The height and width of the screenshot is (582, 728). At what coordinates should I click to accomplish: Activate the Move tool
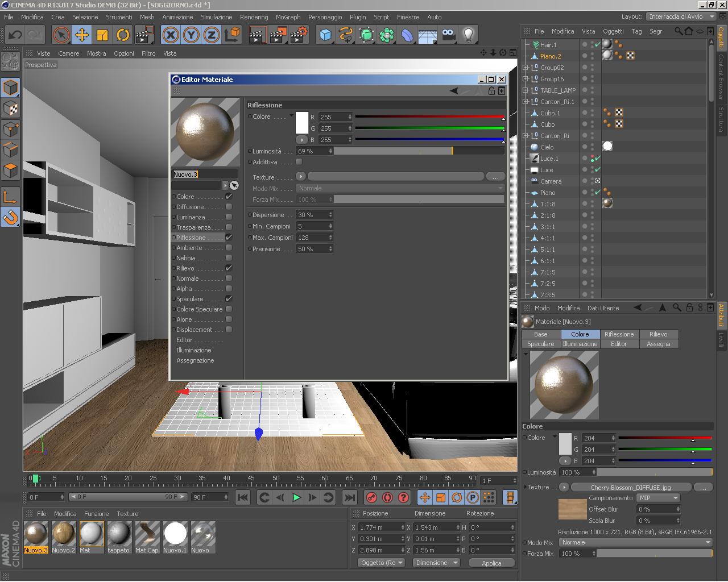pos(82,35)
